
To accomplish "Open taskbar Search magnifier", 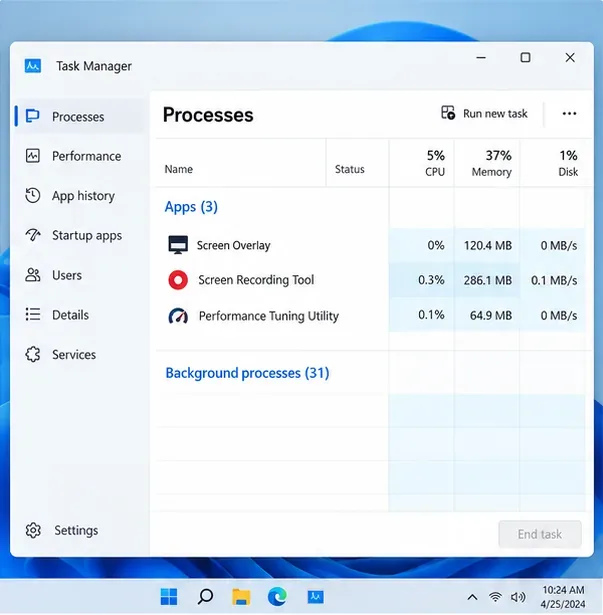I will click(x=205, y=597).
